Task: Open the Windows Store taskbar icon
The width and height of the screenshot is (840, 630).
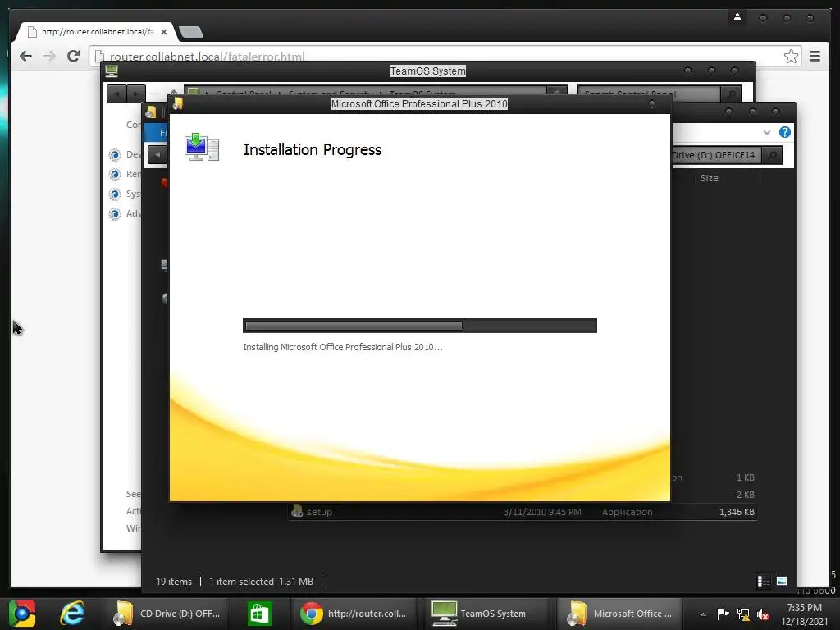Action: pyautogui.click(x=260, y=614)
